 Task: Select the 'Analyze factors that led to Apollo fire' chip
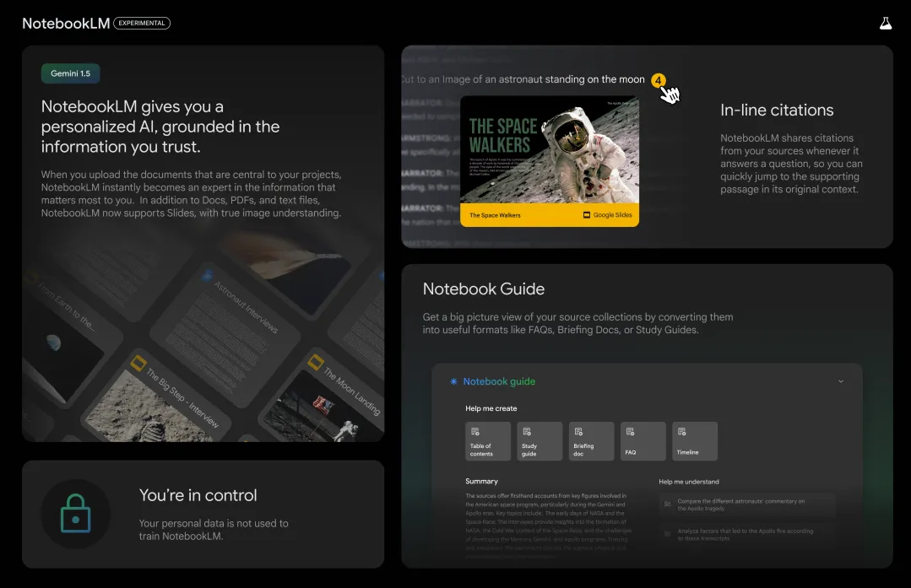coord(746,533)
